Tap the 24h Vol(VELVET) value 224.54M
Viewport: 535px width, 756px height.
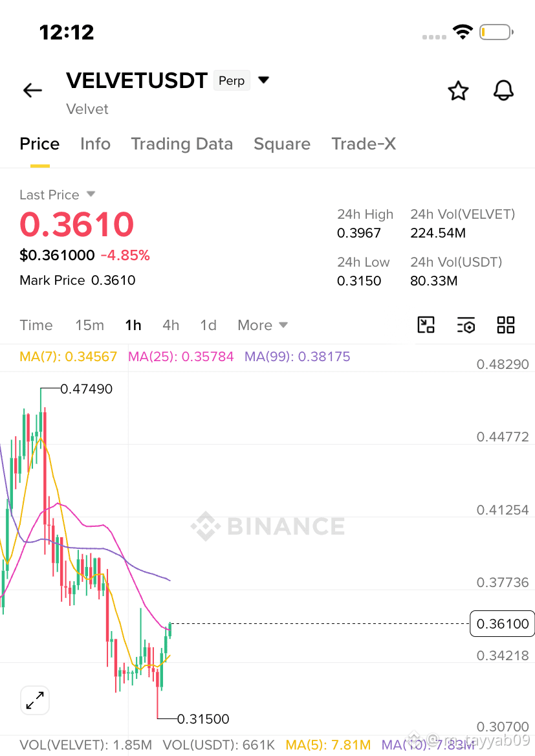click(438, 233)
